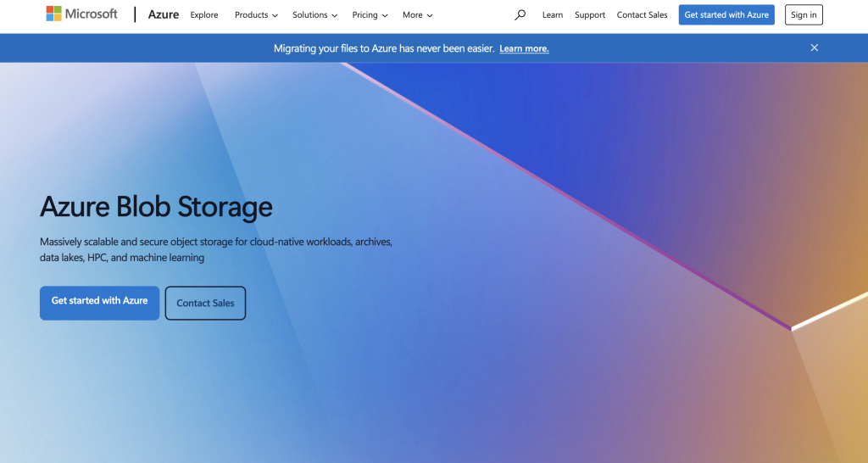
Task: Follow the Learn more banner link
Action: coord(524,48)
